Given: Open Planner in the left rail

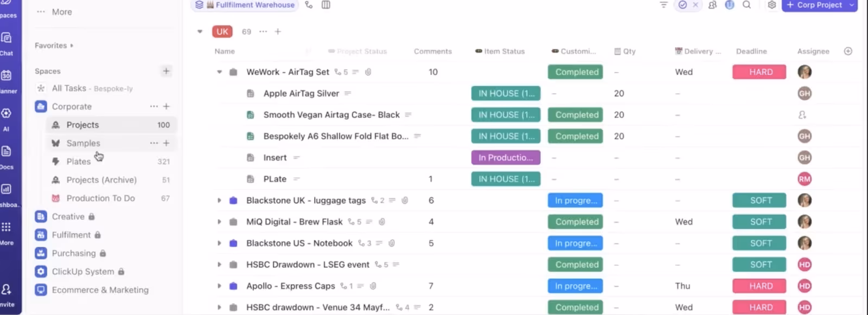Looking at the screenshot, I should coord(7,75).
